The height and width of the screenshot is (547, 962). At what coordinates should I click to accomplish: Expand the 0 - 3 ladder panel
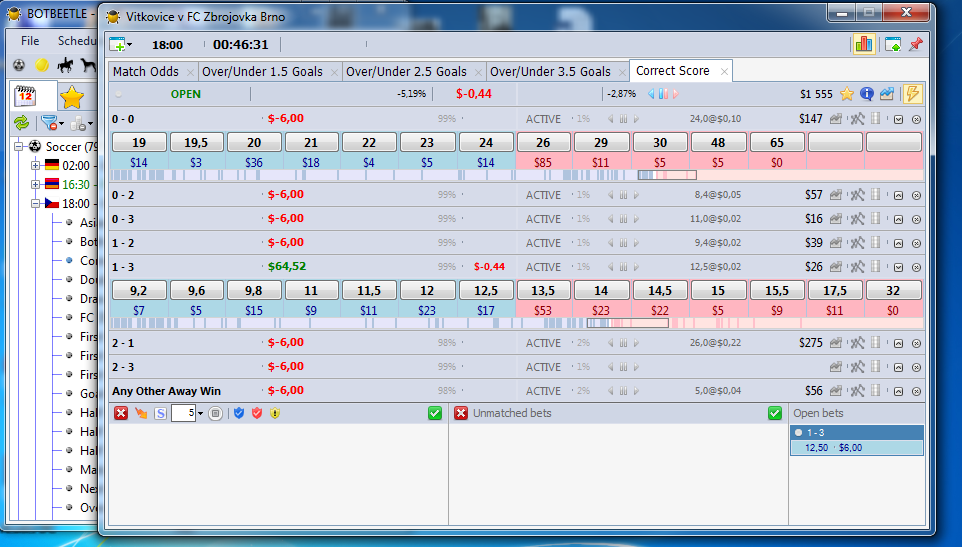pyautogui.click(x=898, y=220)
